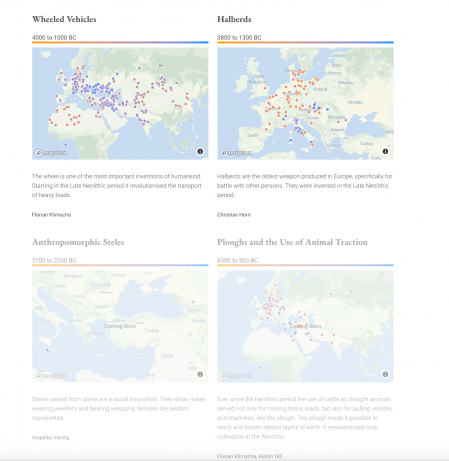Click author name Christian Horn

(x=234, y=215)
